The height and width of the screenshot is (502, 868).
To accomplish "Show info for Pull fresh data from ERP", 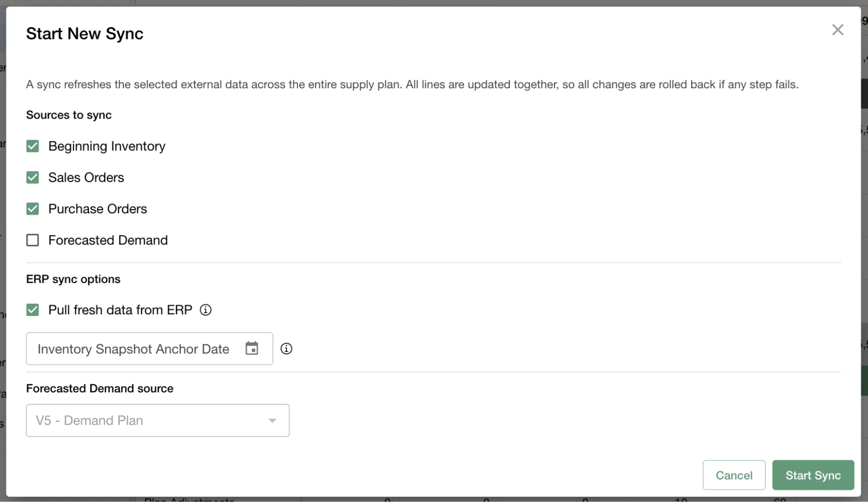I will coord(205,310).
